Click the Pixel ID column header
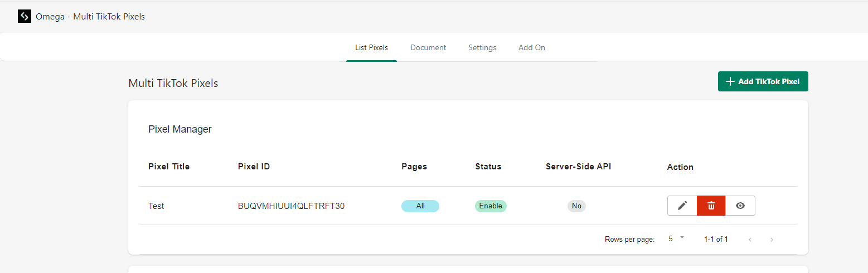Screen dimensions: 868x273 (254, 167)
